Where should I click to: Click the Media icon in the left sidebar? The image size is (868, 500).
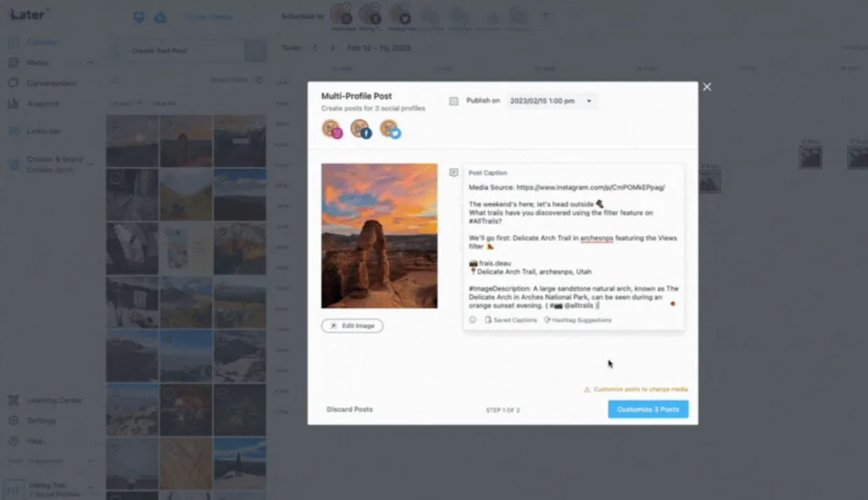point(14,63)
